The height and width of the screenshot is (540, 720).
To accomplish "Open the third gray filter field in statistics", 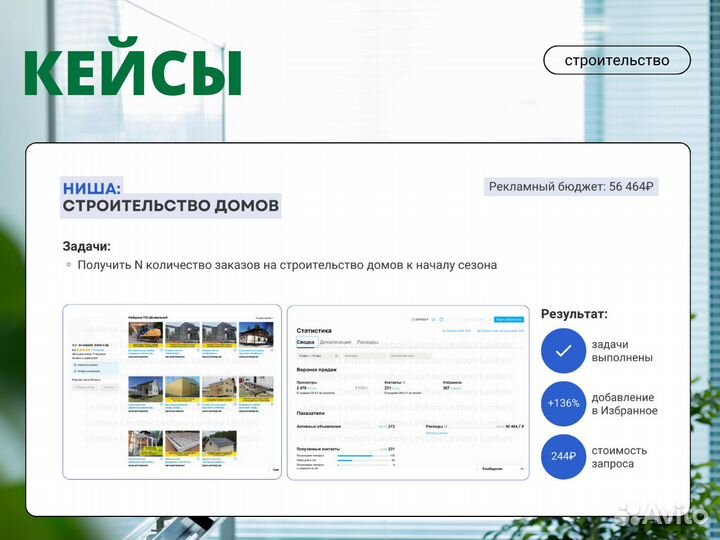I will click(x=411, y=356).
